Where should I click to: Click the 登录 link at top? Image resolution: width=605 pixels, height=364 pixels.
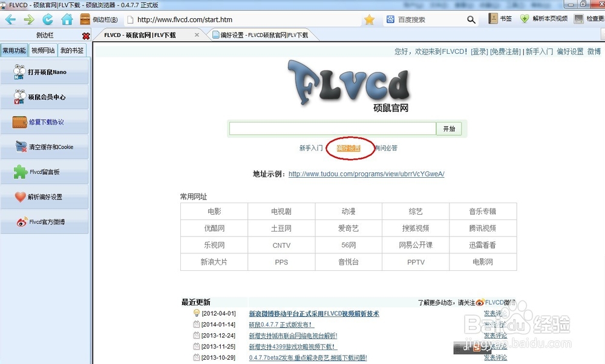tap(479, 51)
